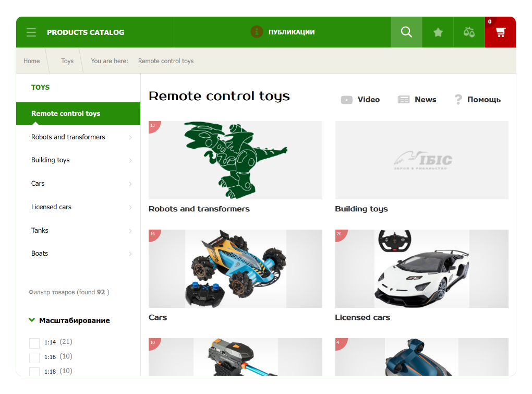Click the 1:14 scale label
Image resolution: width=532 pixels, height=394 pixels.
click(50, 342)
